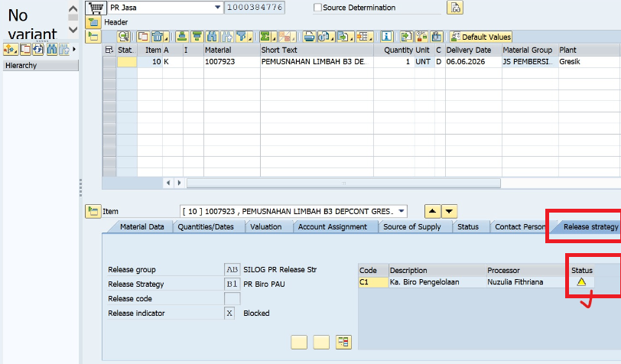Screen dimensions: 621x364
Task: Click the Material column header
Action: coord(232,50)
